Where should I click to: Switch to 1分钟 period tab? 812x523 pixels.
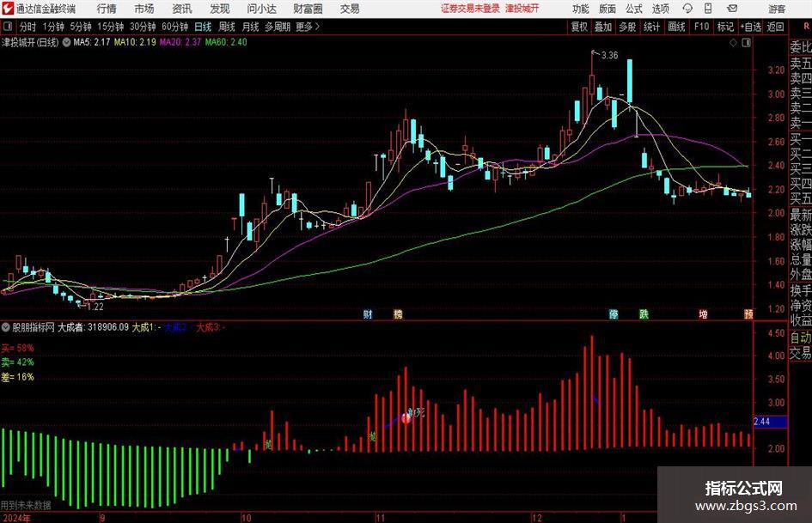coord(52,27)
